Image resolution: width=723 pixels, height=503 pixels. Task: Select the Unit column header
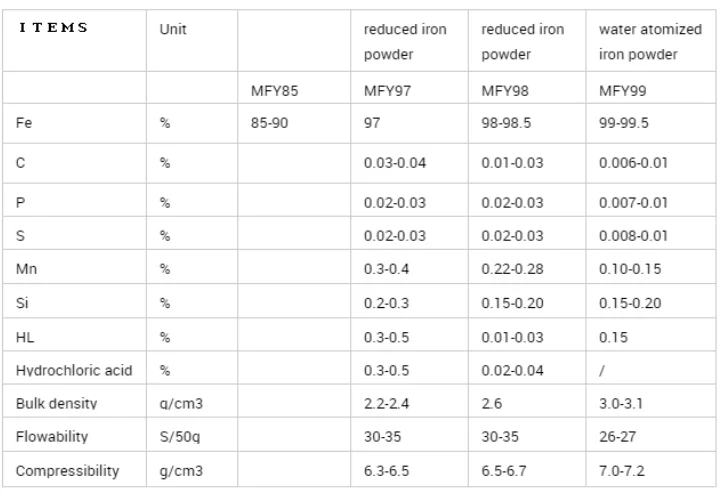[x=173, y=29]
